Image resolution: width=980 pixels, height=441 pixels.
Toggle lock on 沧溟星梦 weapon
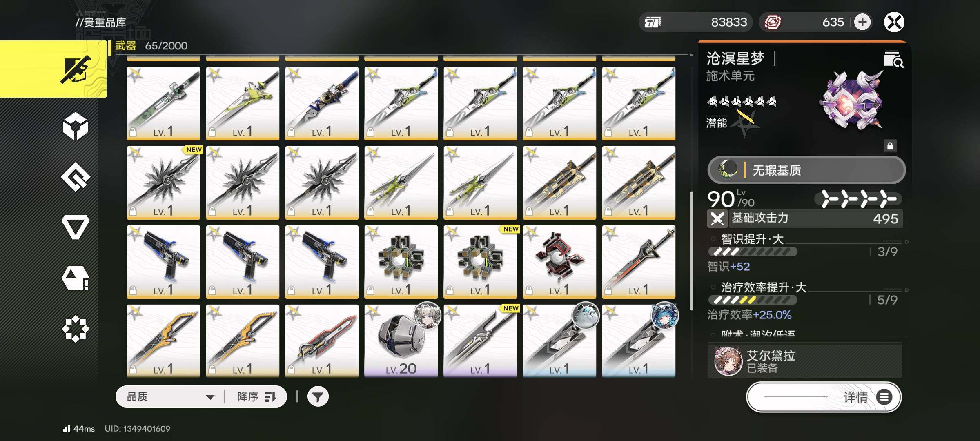[890, 146]
